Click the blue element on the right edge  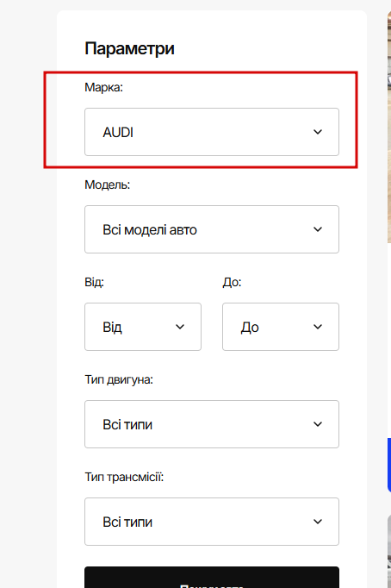[389, 465]
